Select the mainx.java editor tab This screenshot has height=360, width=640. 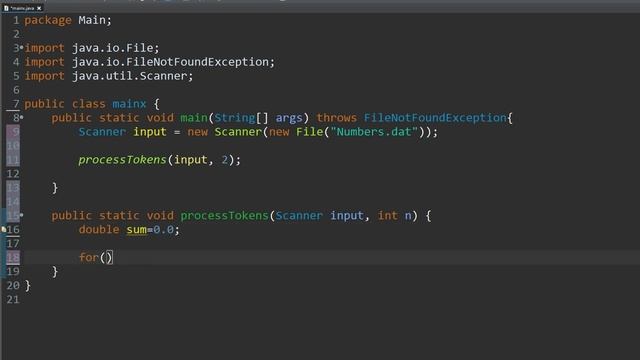22,8
